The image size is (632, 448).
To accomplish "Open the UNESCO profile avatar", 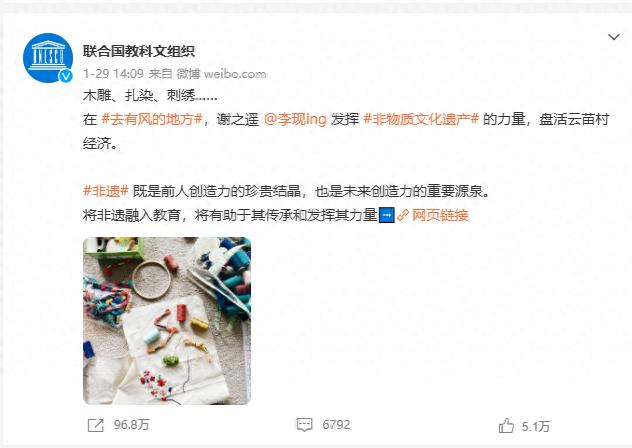I will point(48,58).
